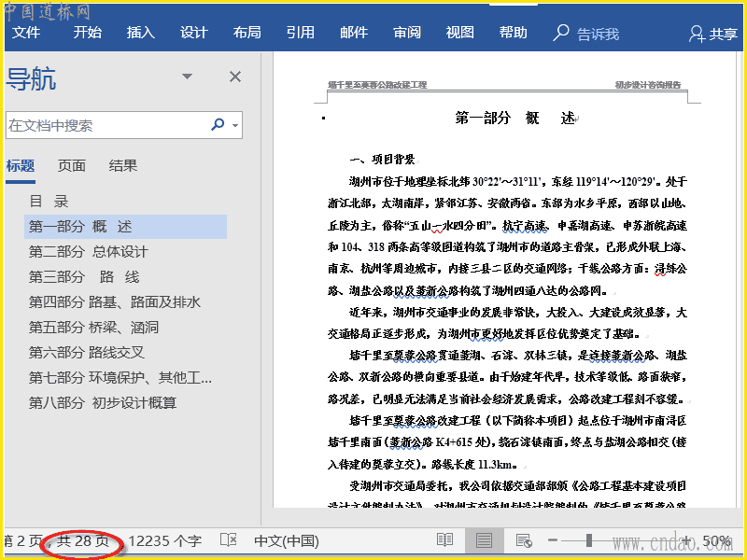The height and width of the screenshot is (560, 747).
Task: Click the 告诉我 lightbulb search icon
Action: point(561,33)
